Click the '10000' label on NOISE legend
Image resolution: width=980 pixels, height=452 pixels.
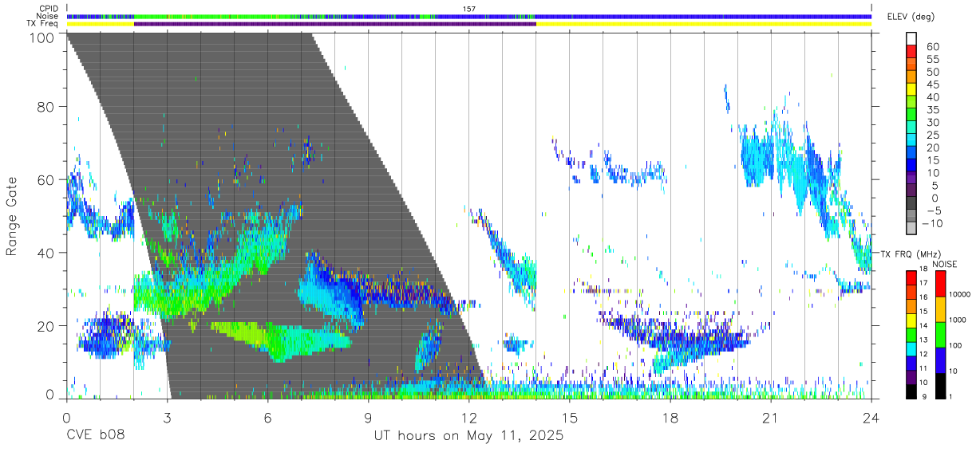960,294
